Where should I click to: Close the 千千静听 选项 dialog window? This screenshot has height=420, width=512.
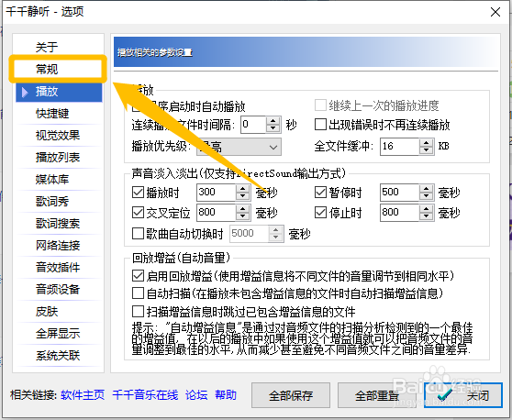(x=495, y=12)
